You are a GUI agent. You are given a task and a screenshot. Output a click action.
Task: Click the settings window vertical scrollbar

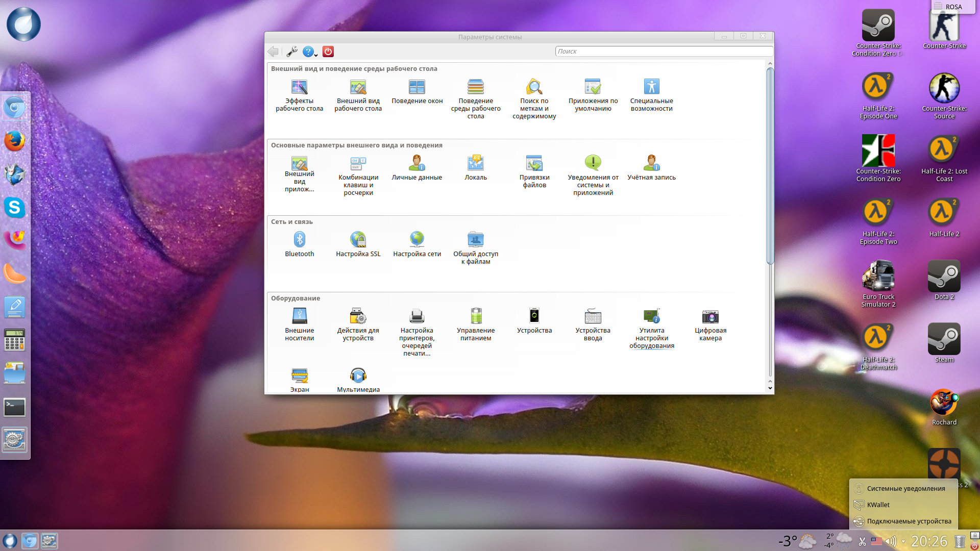pos(770,166)
